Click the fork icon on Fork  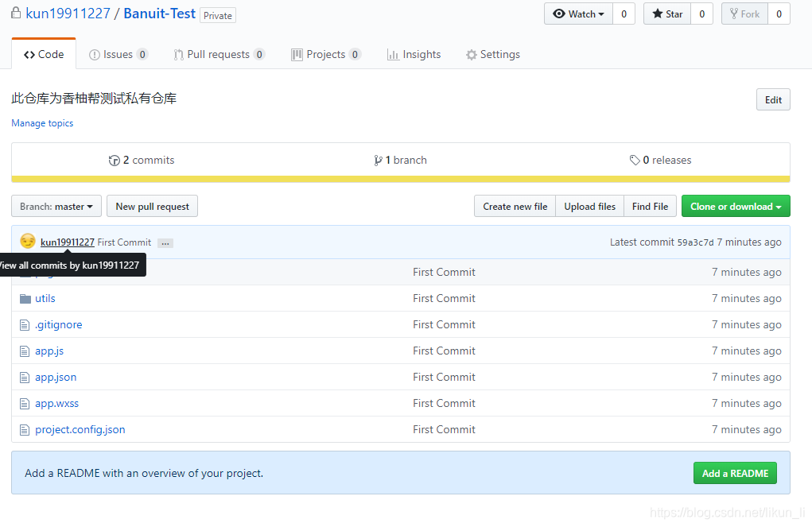tap(734, 14)
